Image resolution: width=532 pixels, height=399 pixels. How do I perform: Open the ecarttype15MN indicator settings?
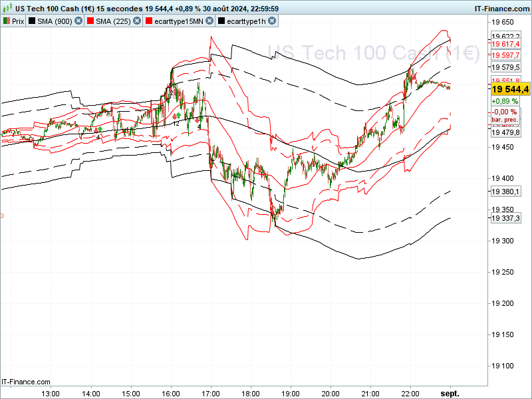point(178,21)
